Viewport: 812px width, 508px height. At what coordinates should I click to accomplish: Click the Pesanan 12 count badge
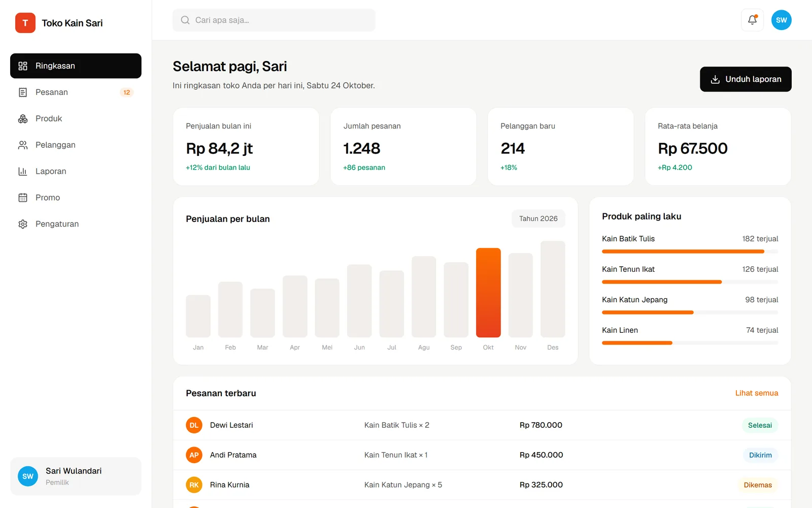tap(127, 92)
